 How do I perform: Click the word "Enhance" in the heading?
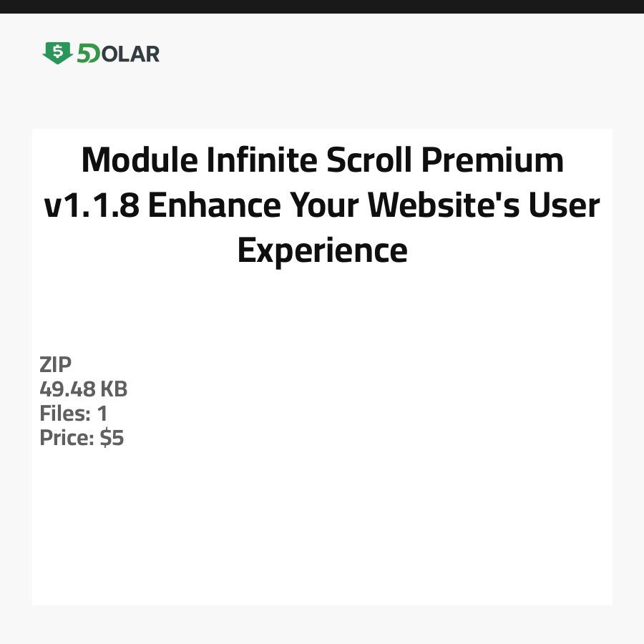214,206
